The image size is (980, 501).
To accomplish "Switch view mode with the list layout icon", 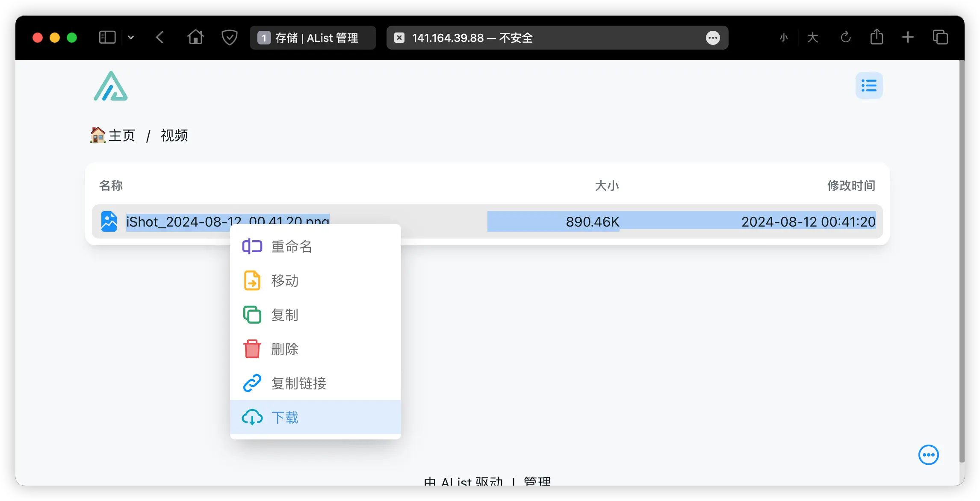I will click(x=868, y=85).
